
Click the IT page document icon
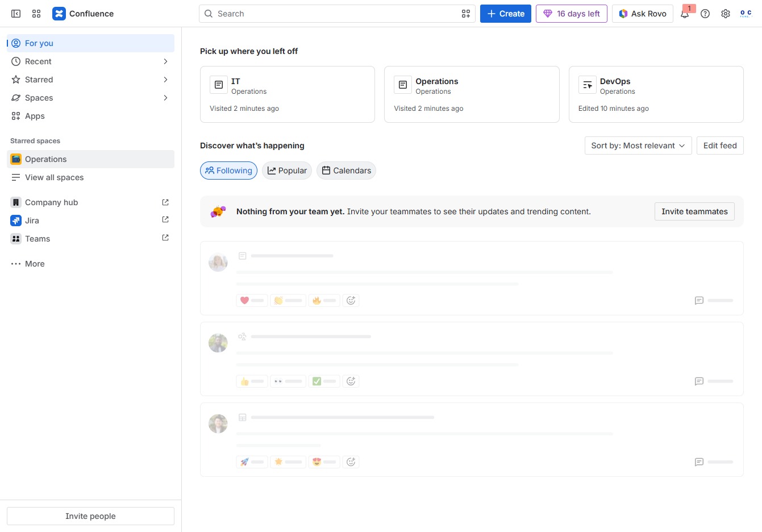[x=219, y=85]
